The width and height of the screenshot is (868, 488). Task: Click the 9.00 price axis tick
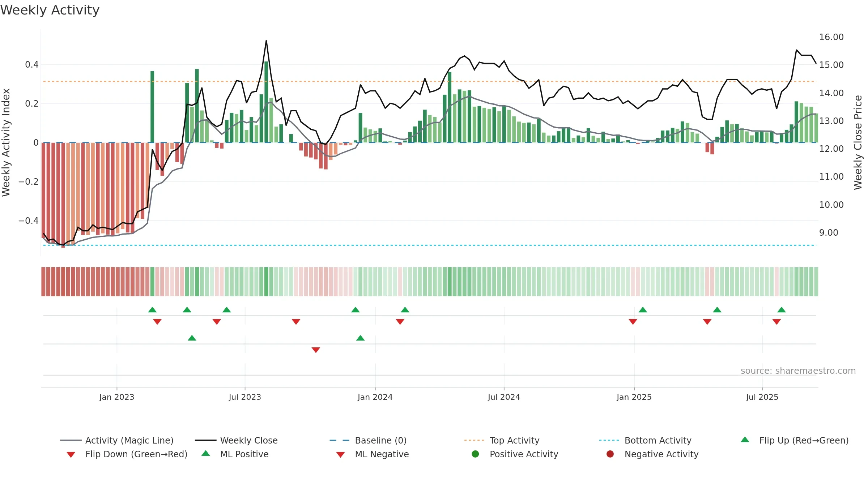(829, 233)
